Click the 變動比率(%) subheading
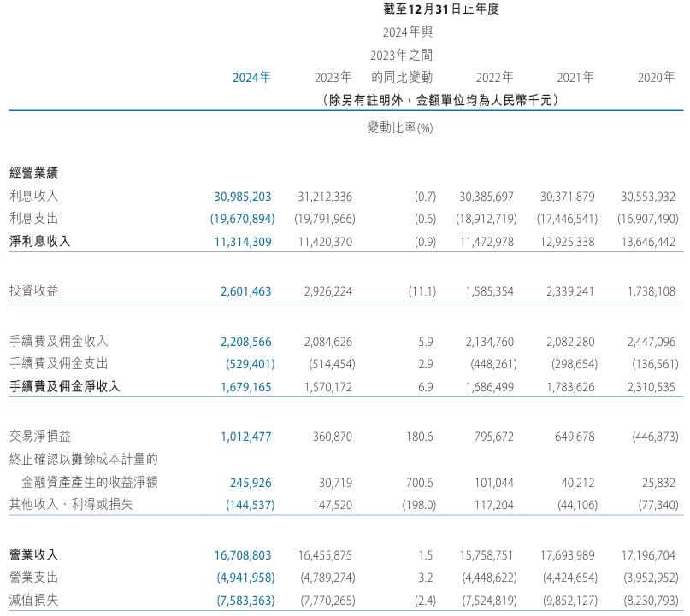Image resolution: width=690 pixels, height=616 pixels. point(399,128)
